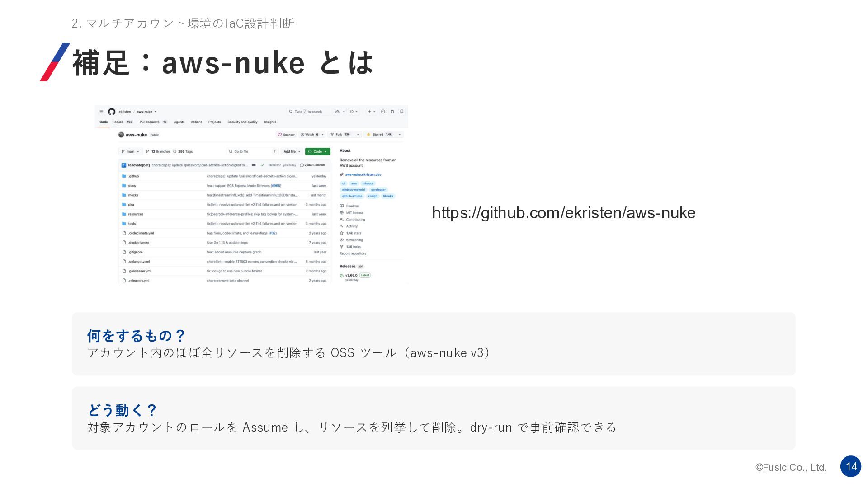This screenshot has height=488, width=868.
Task: Click the commit message ellipsis expander
Action: point(254,165)
